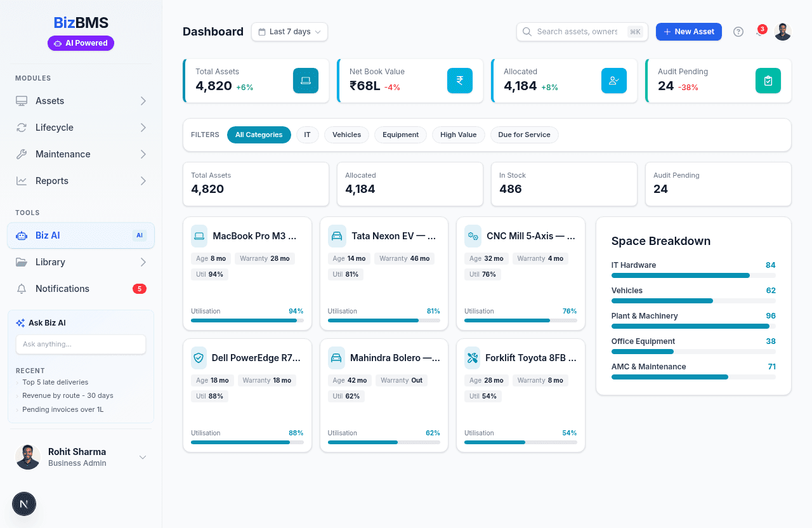Click the MacBook Pro utilisation bar
Viewport: 812px width, 528px height.
click(247, 320)
